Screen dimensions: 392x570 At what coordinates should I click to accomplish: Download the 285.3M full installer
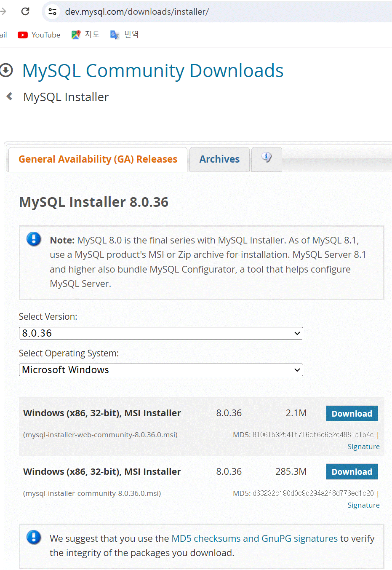[x=352, y=471]
